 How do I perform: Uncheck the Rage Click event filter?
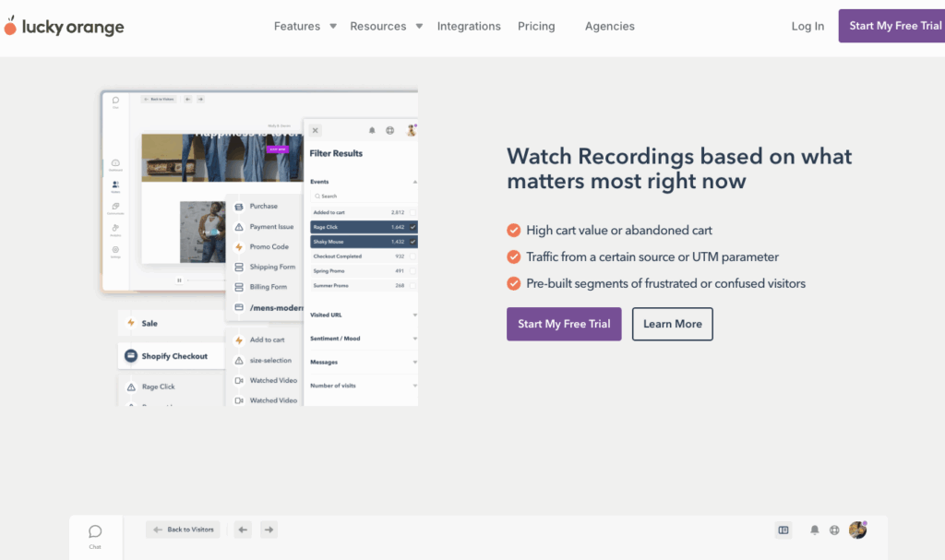point(413,227)
